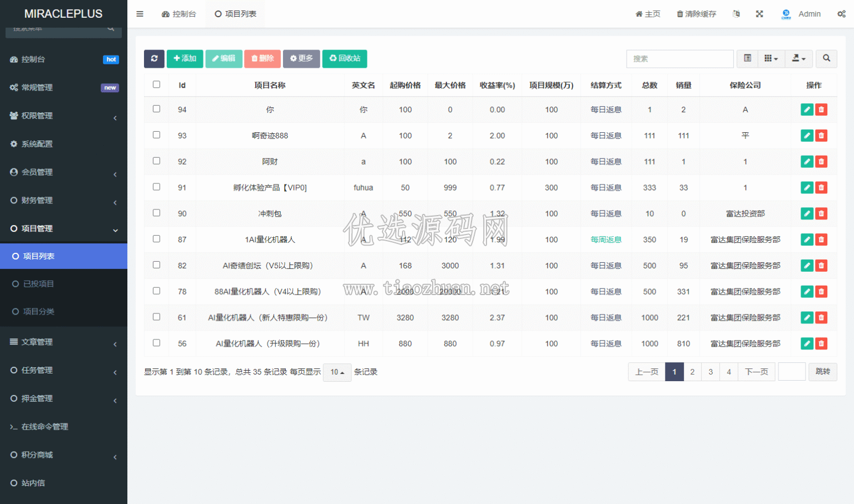Image resolution: width=854 pixels, height=504 pixels.
Task: Click the sidebar menu search magnifier icon
Action: [111, 28]
